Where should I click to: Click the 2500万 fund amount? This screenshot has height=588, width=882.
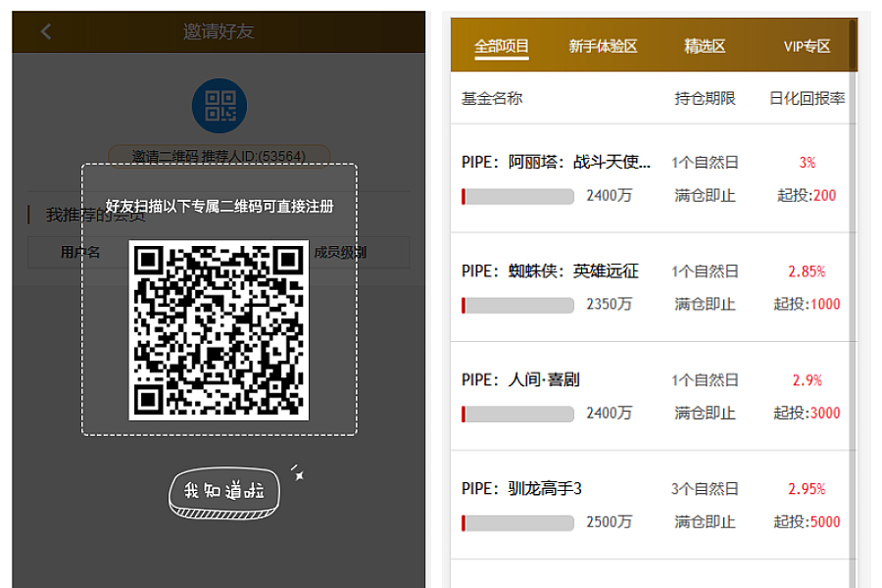(610, 521)
